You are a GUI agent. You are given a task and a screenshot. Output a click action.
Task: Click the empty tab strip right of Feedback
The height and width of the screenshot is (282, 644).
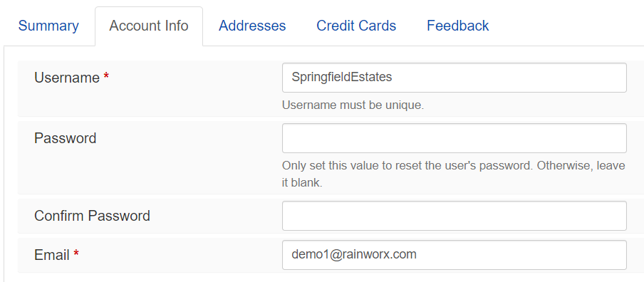567,26
